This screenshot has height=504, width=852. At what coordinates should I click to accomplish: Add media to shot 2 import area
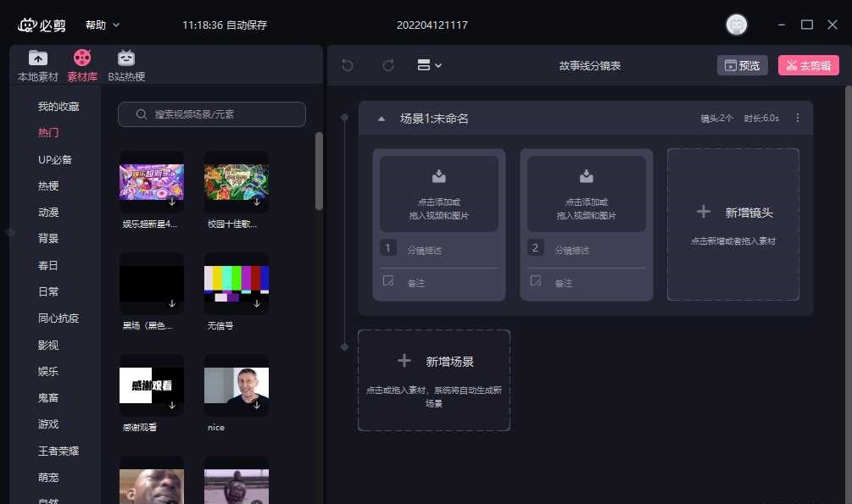click(x=587, y=194)
